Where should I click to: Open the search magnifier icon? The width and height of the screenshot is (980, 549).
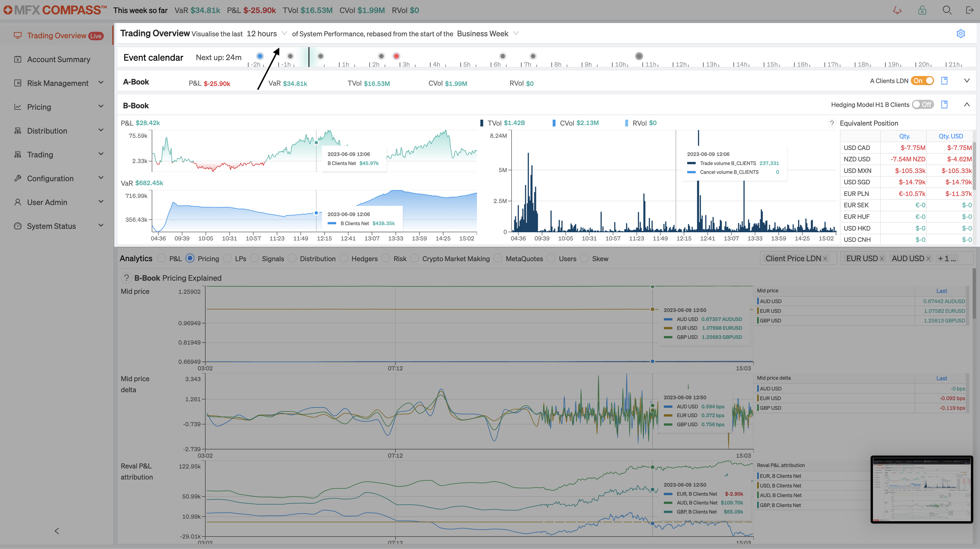pos(947,10)
